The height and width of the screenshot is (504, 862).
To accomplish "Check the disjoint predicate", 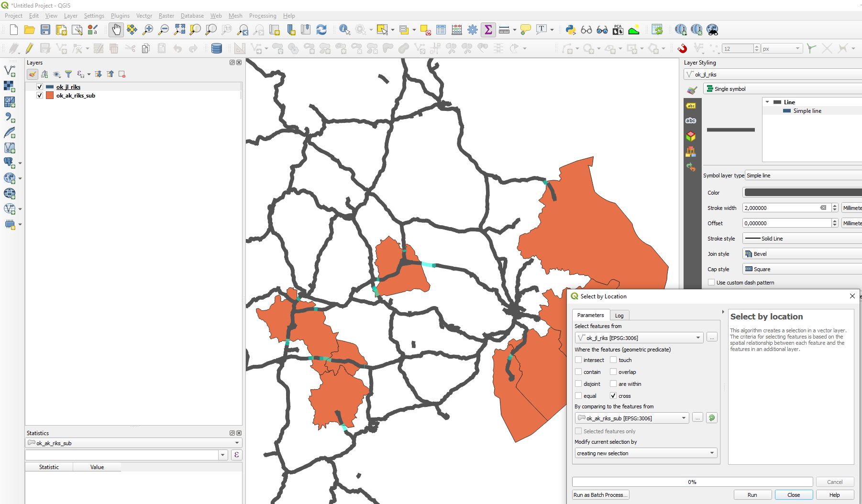I will coord(578,384).
